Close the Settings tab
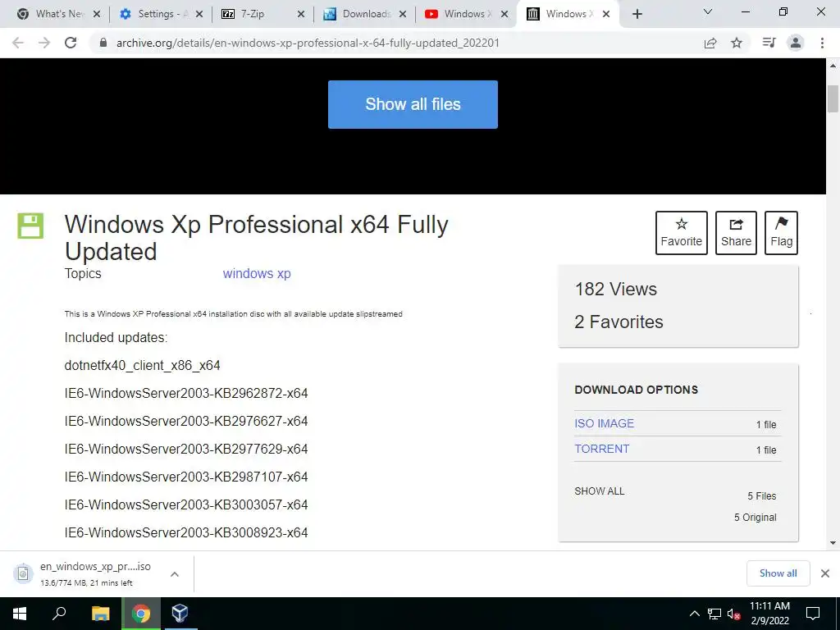This screenshot has width=840, height=630. tap(199, 14)
